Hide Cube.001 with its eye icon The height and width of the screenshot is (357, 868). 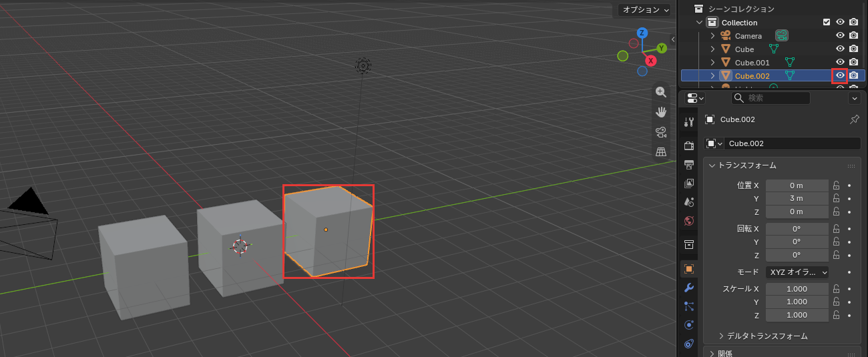coord(841,62)
